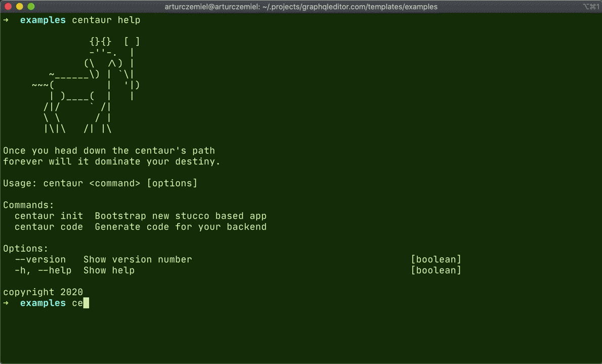602x364 pixels.
Task: Click the 'Usage: centaur <command> [options]' line
Action: click(x=100, y=184)
